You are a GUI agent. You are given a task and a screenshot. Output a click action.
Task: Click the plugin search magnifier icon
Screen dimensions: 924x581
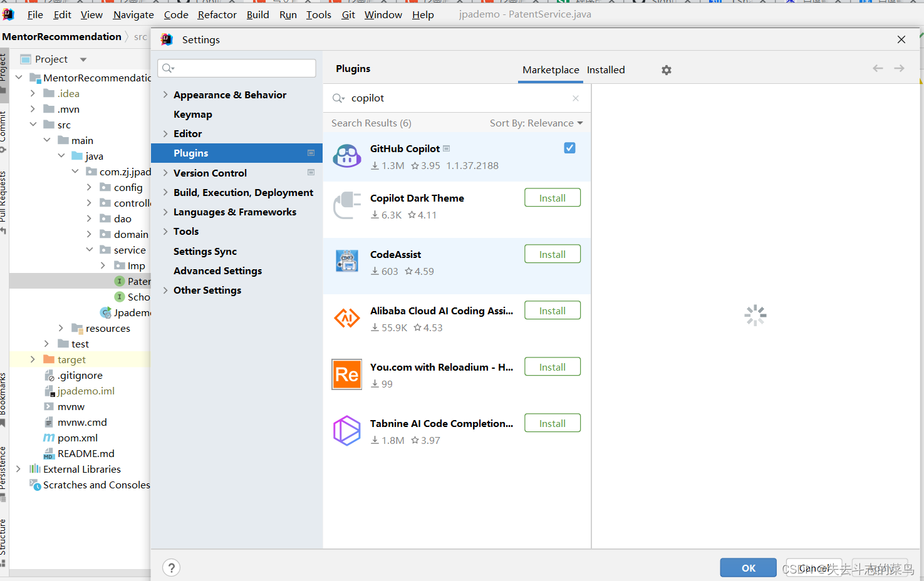(x=338, y=98)
